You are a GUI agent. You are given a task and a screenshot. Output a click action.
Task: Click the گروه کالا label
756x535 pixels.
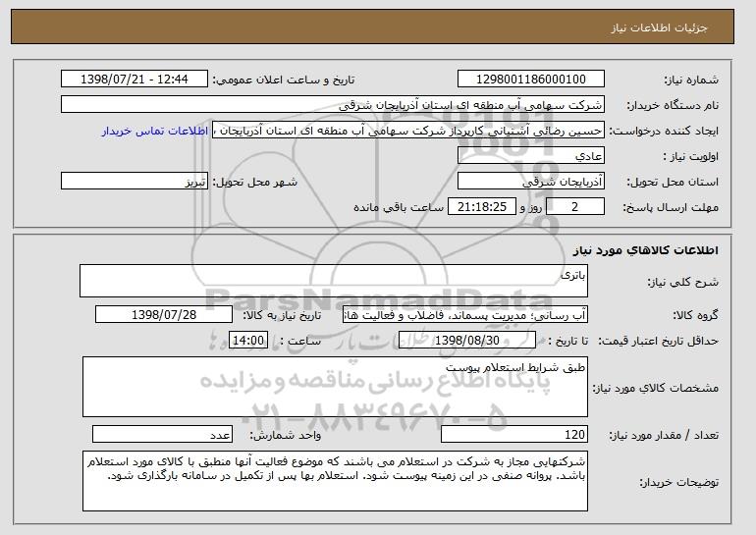pos(696,316)
